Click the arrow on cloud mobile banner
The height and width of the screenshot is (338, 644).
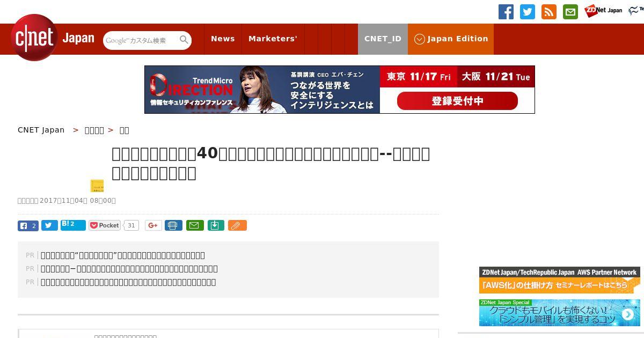(627, 314)
